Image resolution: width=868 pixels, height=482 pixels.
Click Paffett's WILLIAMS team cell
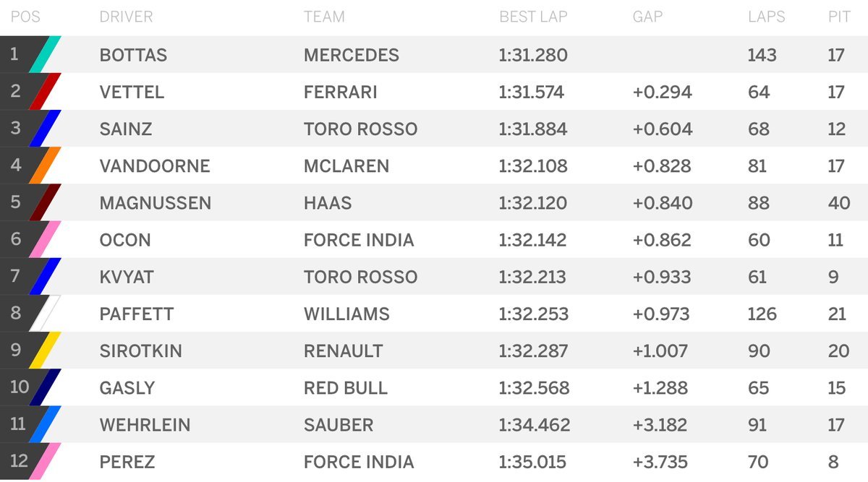tap(346, 314)
